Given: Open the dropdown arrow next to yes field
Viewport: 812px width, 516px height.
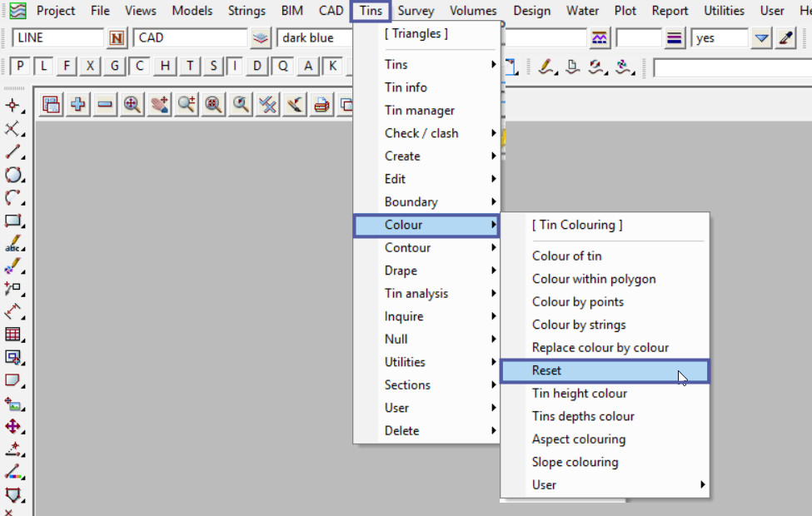Looking at the screenshot, I should coord(761,38).
